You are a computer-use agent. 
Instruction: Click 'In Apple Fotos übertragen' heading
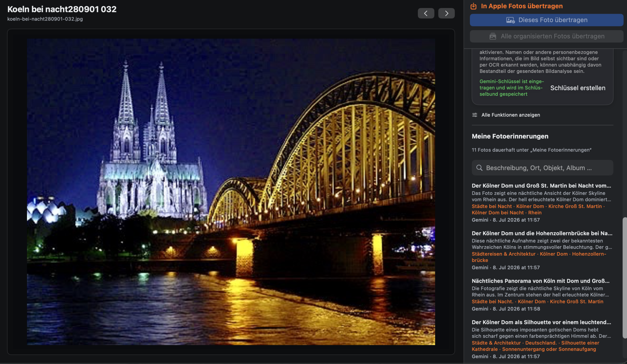522,6
